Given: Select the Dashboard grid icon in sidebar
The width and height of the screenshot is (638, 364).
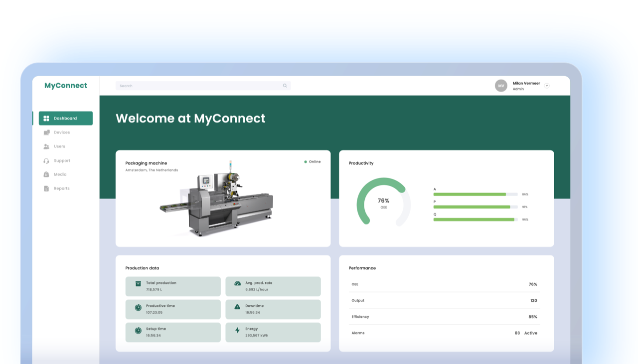Looking at the screenshot, I should 47,118.
